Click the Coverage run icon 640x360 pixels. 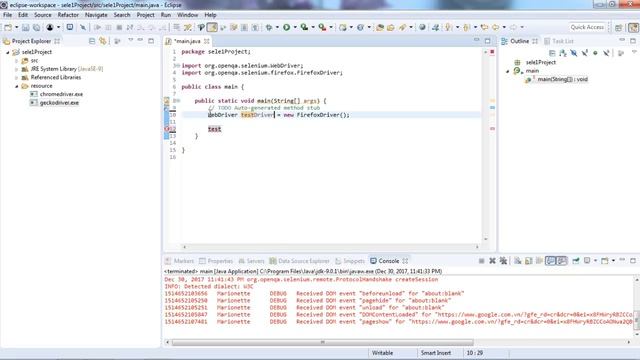click(304, 27)
